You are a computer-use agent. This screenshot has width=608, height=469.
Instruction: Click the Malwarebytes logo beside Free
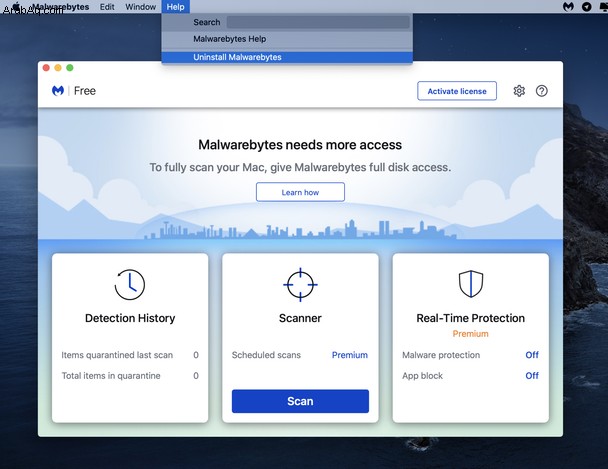pos(58,91)
